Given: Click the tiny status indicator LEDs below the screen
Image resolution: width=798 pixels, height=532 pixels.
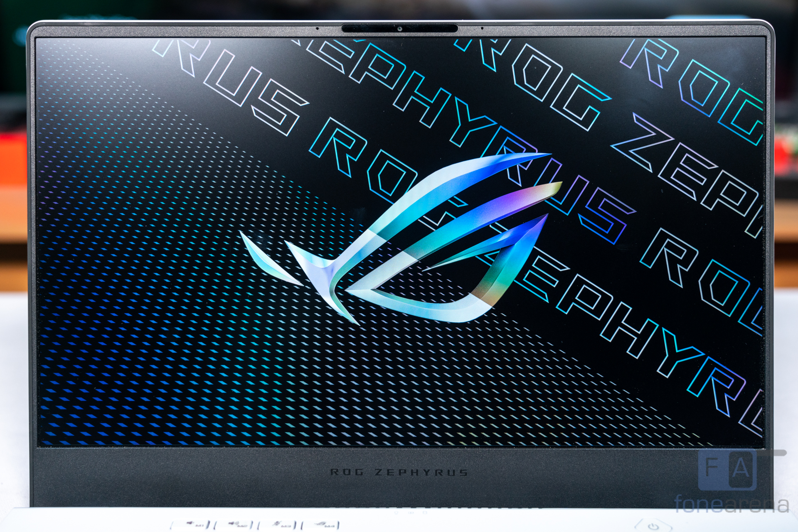Looking at the screenshot, I should coord(410,512).
